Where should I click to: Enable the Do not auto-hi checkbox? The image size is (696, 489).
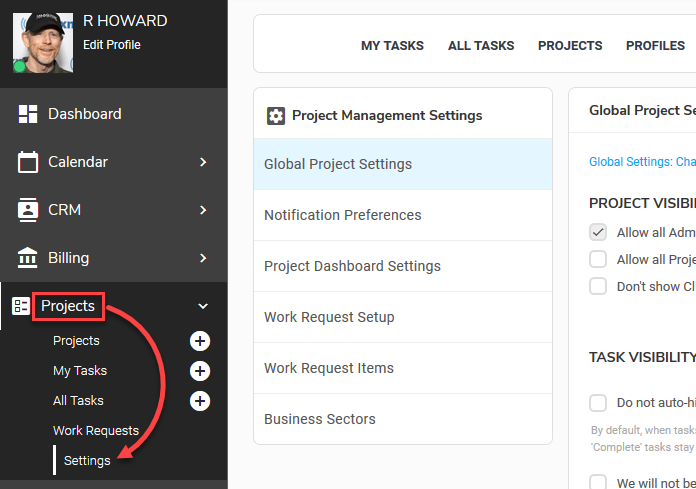tap(598, 403)
